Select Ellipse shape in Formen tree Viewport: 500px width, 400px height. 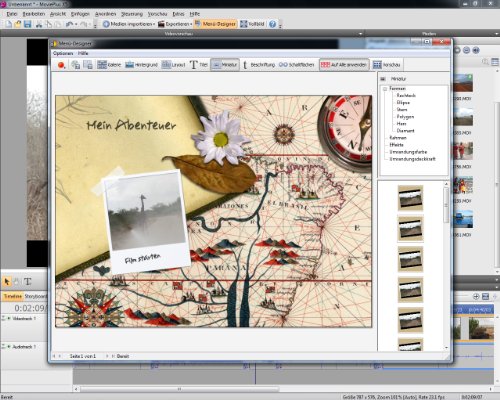click(403, 102)
